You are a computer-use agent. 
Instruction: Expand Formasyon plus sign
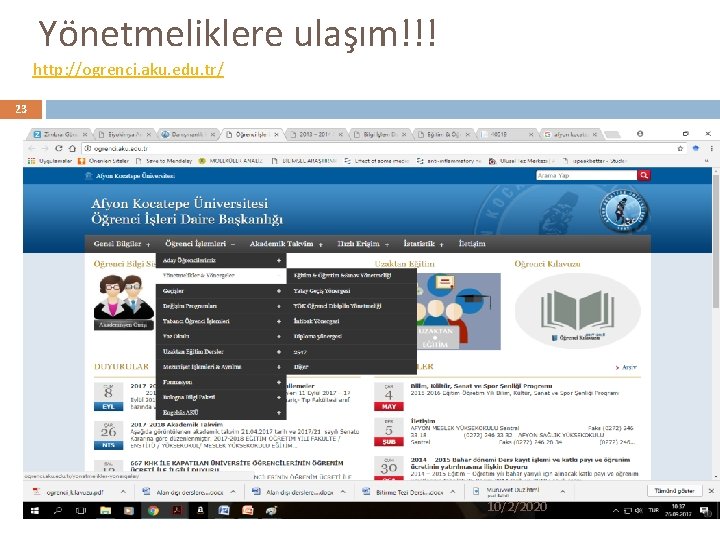[x=279, y=382]
